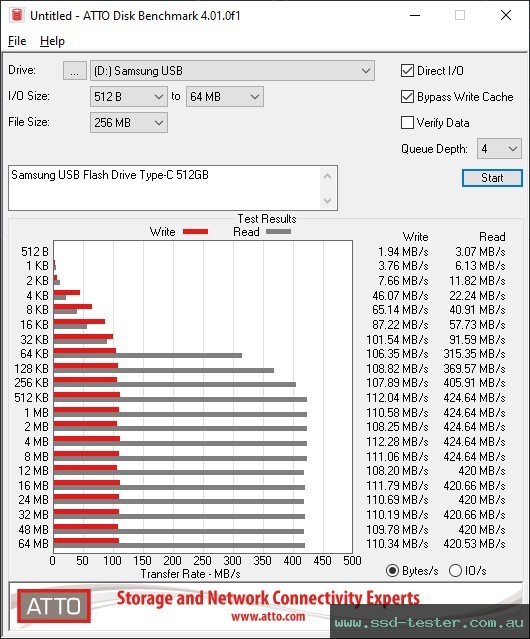Click the 4 KB write value 46.07 MB/s
Image resolution: width=530 pixels, height=639 pixels.
coord(400,295)
